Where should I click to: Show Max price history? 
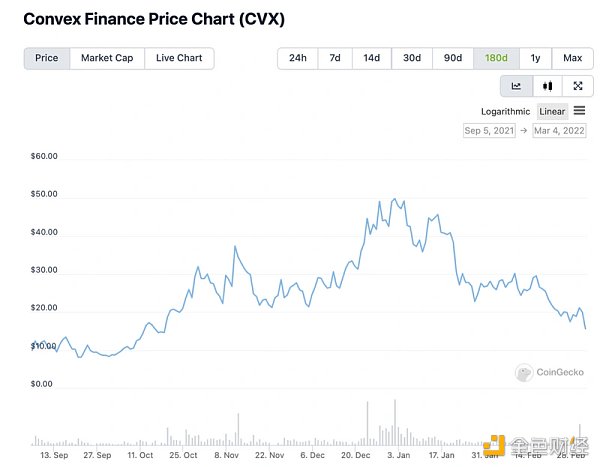tap(572, 58)
